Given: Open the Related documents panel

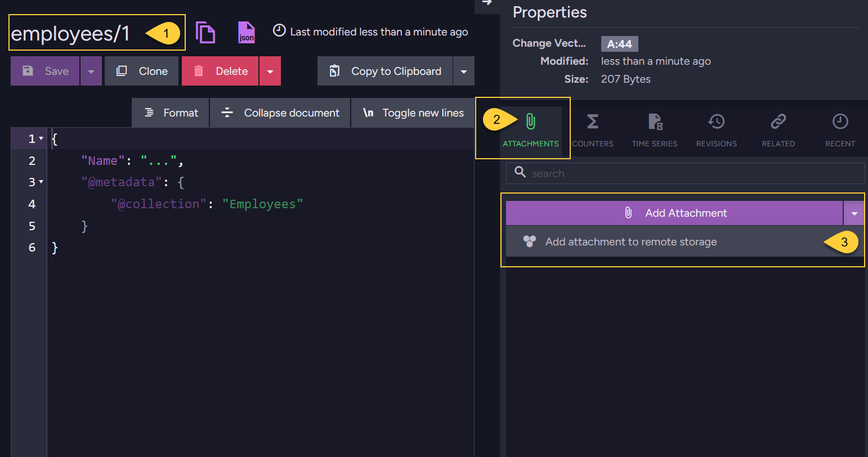Looking at the screenshot, I should [x=778, y=129].
